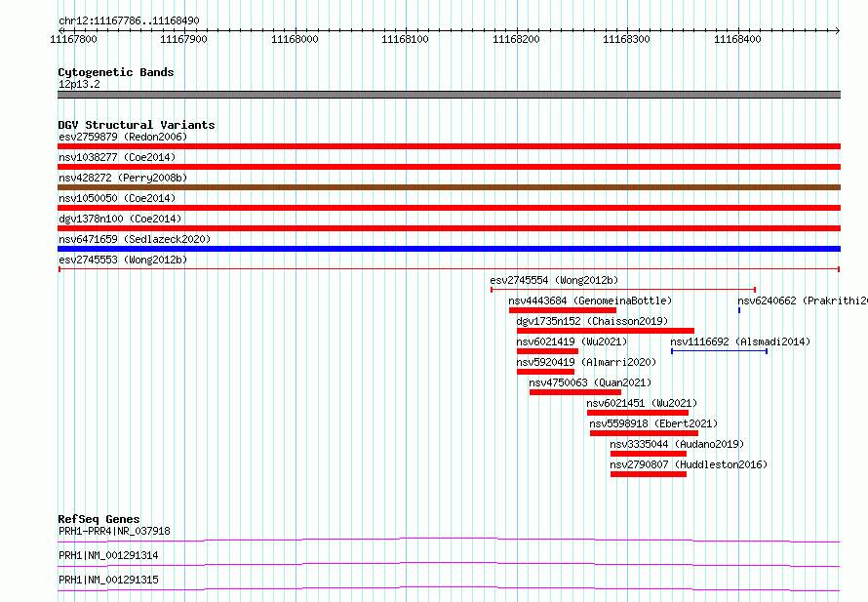Select the red bar under nsv1038277

coord(449,167)
